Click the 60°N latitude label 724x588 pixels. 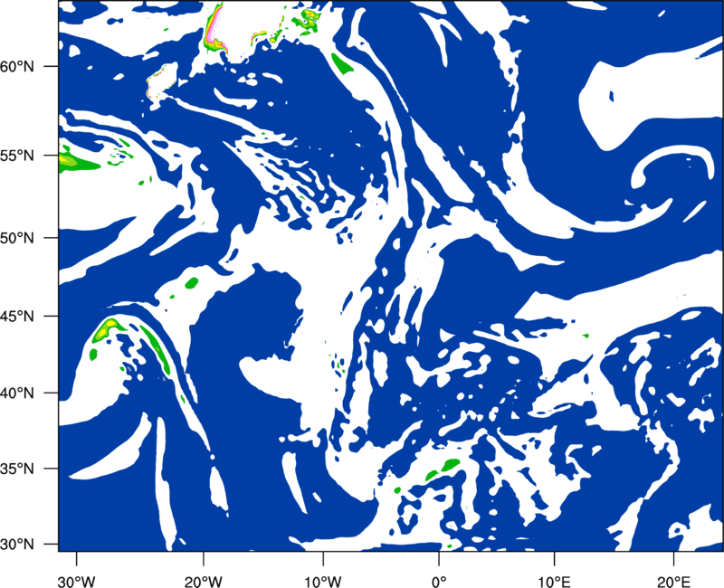tap(17, 67)
